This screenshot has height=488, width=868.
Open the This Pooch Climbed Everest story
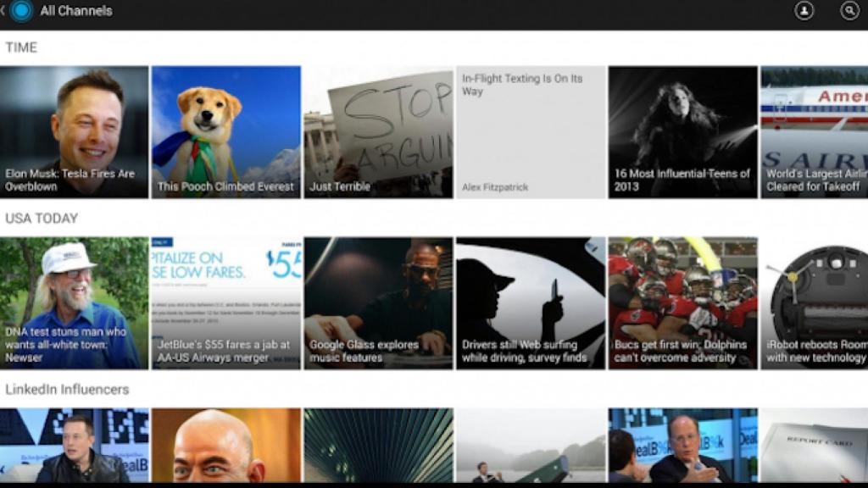coord(225,131)
